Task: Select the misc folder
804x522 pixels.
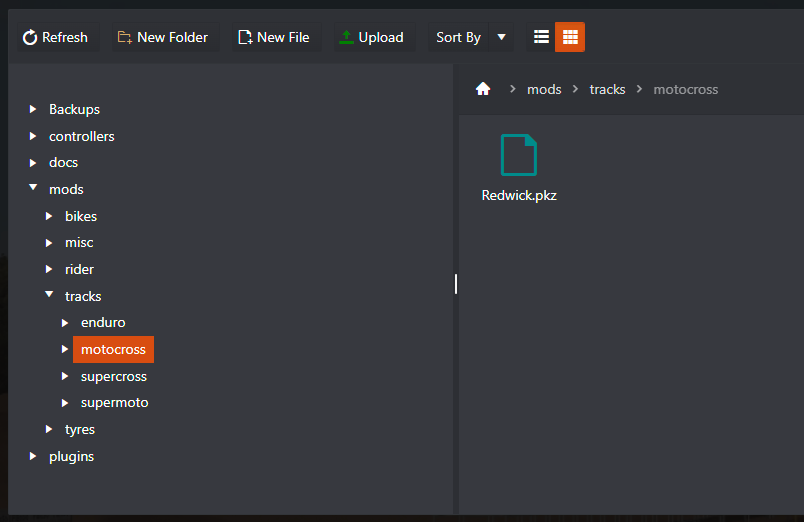Action: click(79, 243)
